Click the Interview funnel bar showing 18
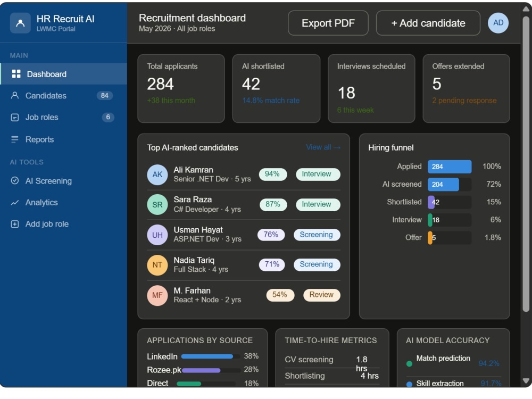 click(430, 220)
